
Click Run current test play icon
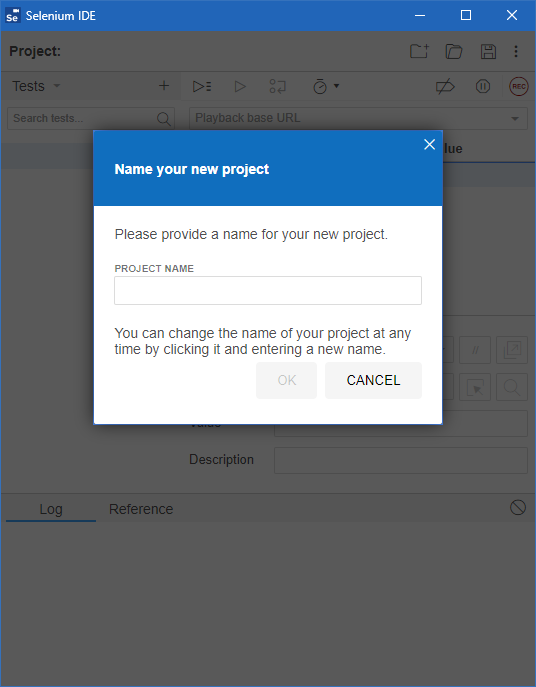(x=240, y=86)
